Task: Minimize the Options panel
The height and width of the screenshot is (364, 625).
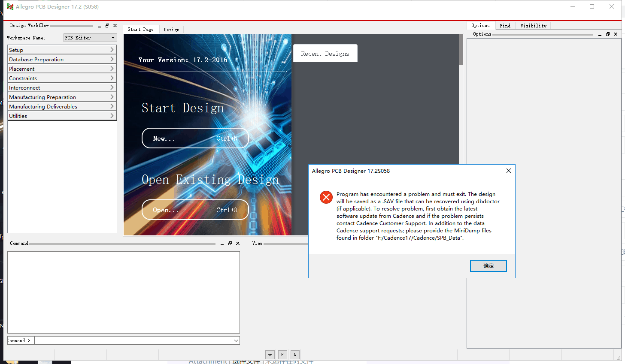Action: coord(600,34)
